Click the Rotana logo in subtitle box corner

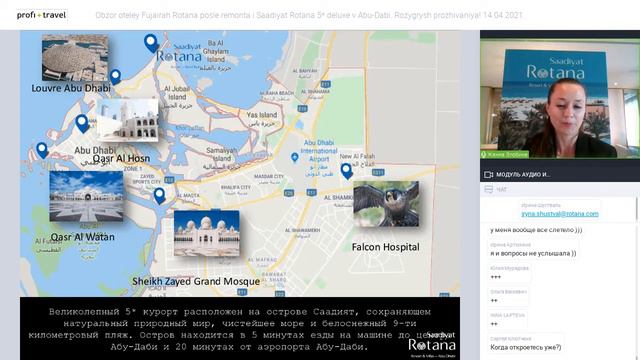click(432, 344)
